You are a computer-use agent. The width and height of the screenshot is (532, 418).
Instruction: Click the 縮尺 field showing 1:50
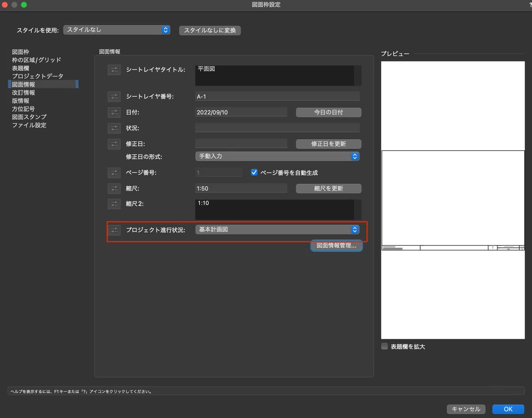point(241,188)
